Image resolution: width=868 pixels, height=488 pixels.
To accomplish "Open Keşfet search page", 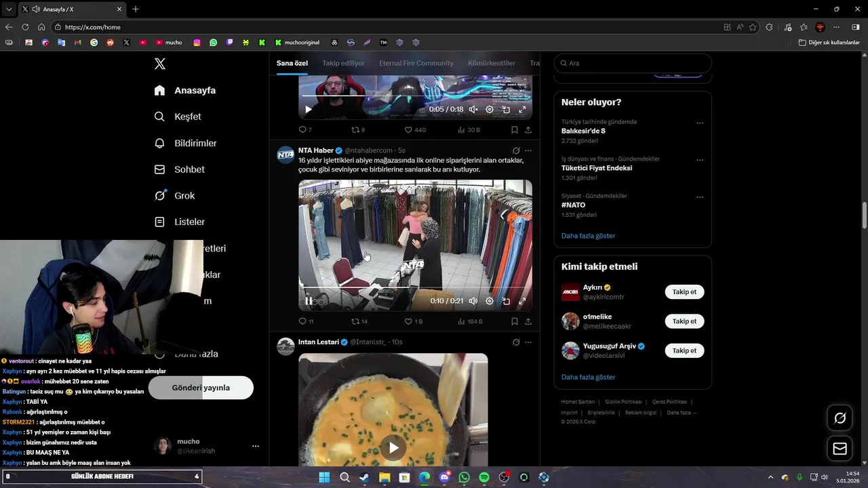I will [x=178, y=117].
